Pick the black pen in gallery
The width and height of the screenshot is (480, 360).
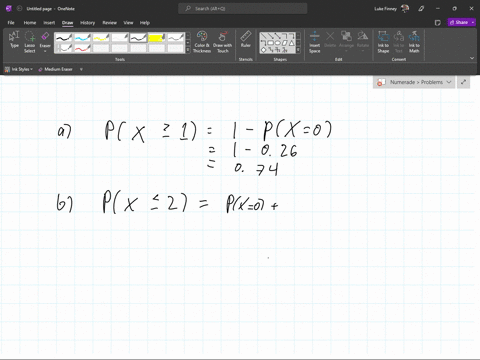pyautogui.click(x=63, y=38)
